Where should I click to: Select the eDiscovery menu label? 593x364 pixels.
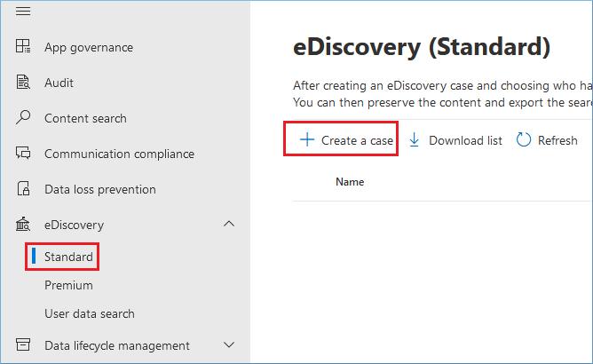[75, 226]
